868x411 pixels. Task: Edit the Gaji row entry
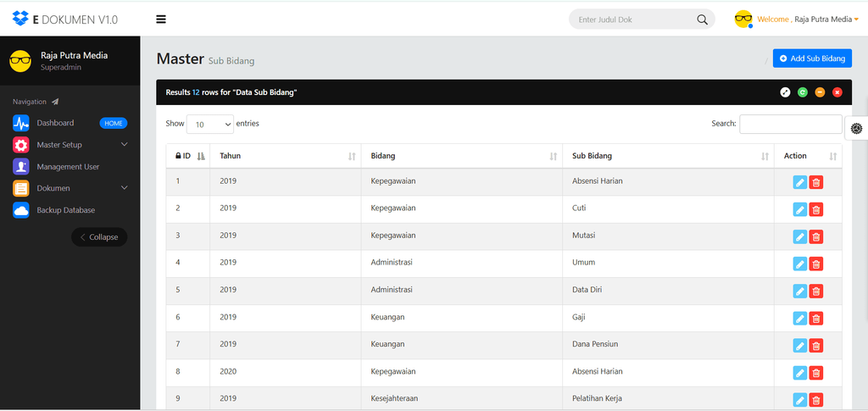800,318
